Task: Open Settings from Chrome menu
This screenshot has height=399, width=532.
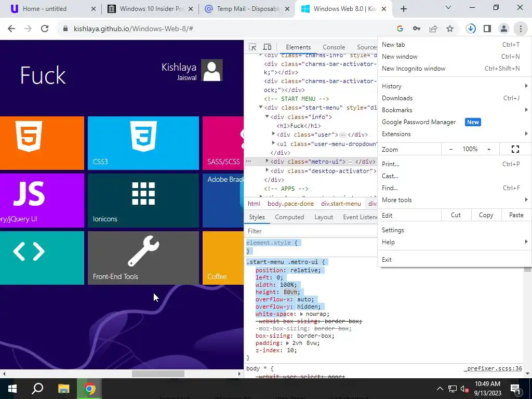Action: 454,230
